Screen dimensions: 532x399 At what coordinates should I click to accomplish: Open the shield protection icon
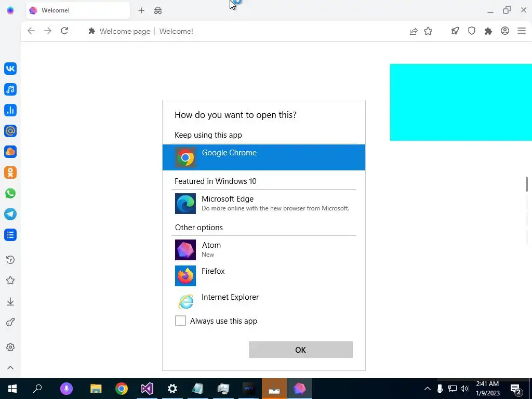click(x=472, y=31)
